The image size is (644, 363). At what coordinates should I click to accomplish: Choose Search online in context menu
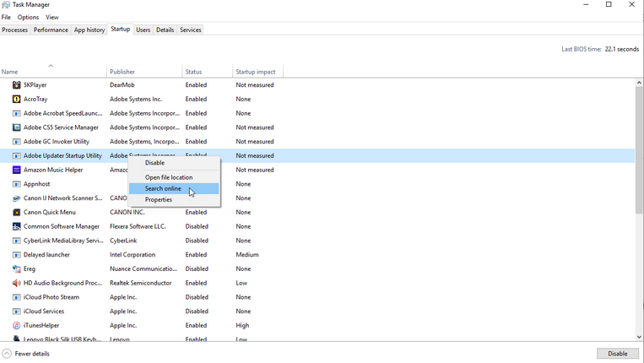[x=174, y=188]
